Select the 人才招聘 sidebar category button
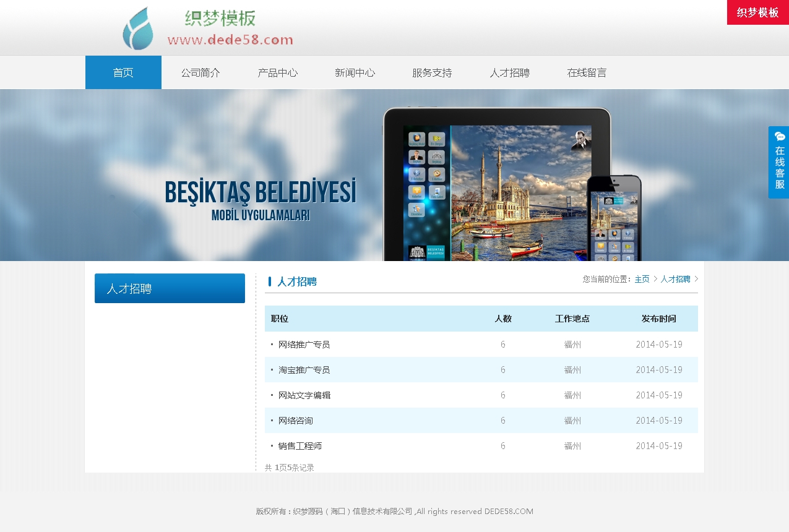The width and height of the screenshot is (789, 532). (x=170, y=288)
